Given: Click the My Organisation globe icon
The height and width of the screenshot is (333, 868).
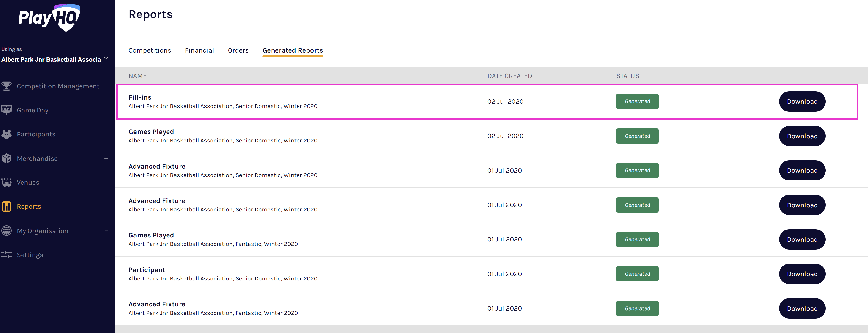Looking at the screenshot, I should [6, 231].
